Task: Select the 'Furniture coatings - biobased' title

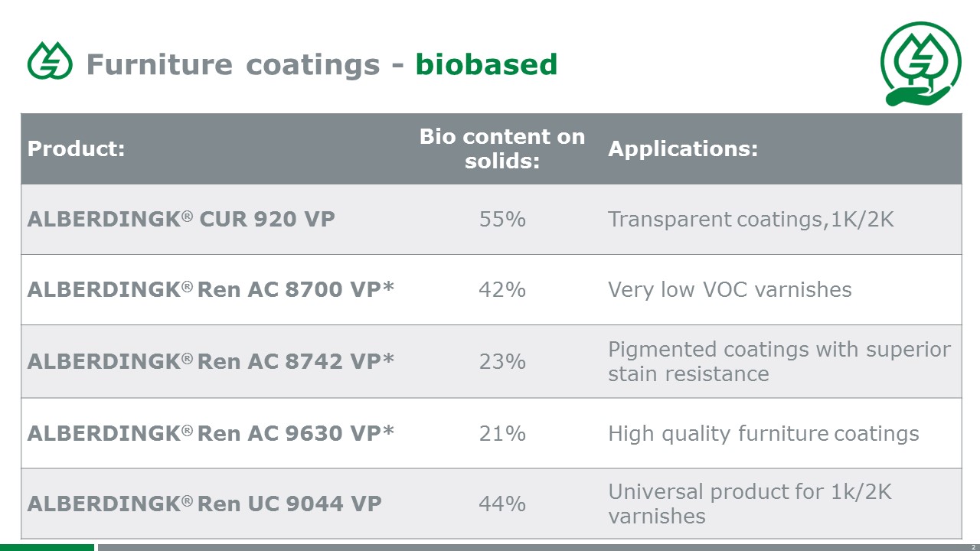Action: tap(322, 64)
